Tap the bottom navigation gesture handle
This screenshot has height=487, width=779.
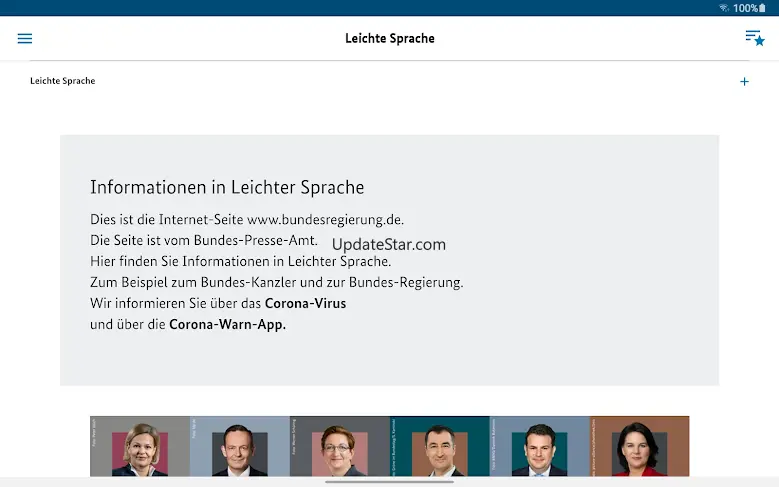pos(389,481)
